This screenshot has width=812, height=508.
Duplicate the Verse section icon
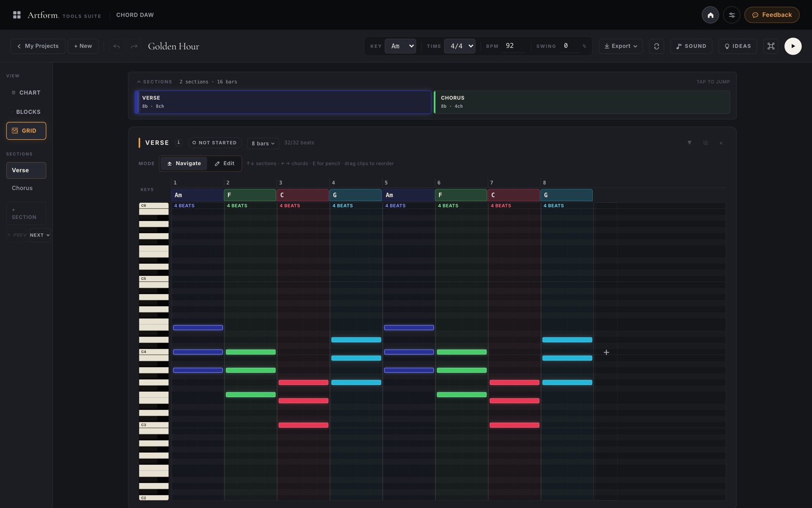click(705, 143)
